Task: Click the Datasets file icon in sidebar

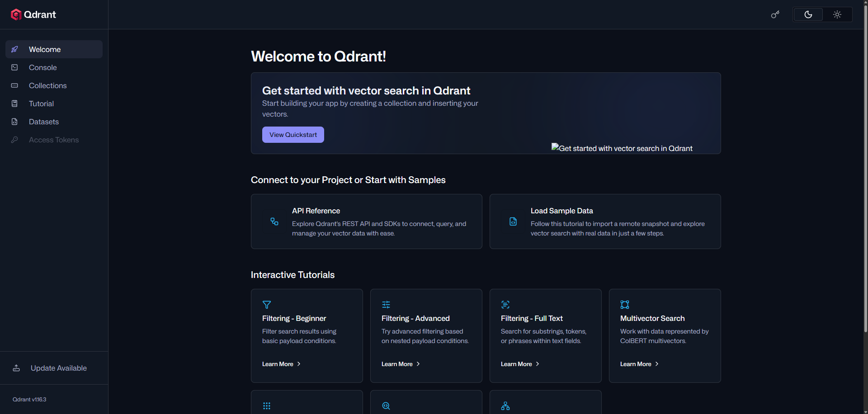Action: (x=14, y=122)
